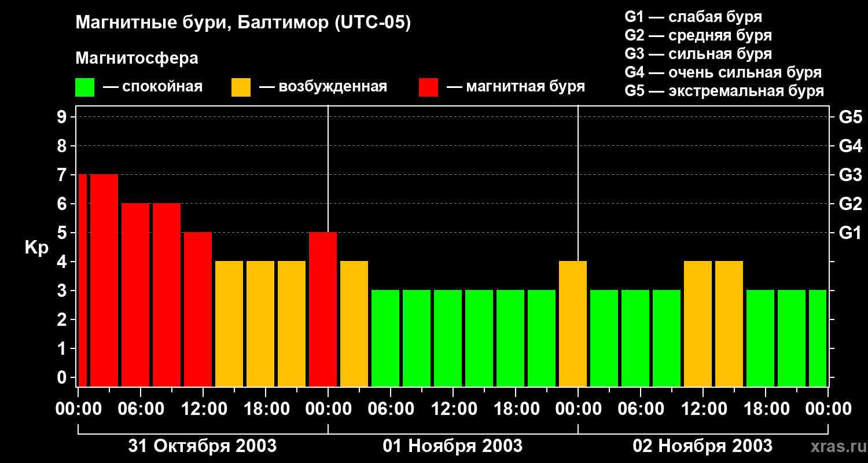Select the Kp axis label
The width and height of the screenshot is (868, 463).
(36, 248)
